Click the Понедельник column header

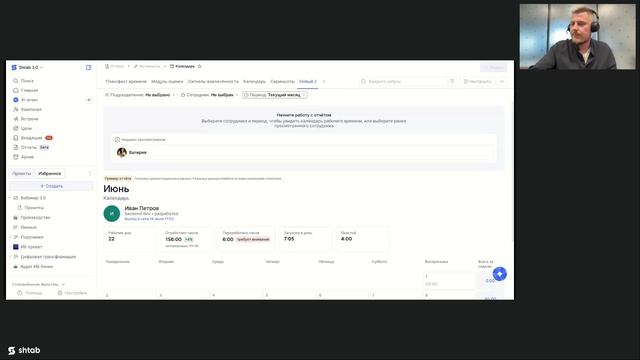tap(118, 262)
